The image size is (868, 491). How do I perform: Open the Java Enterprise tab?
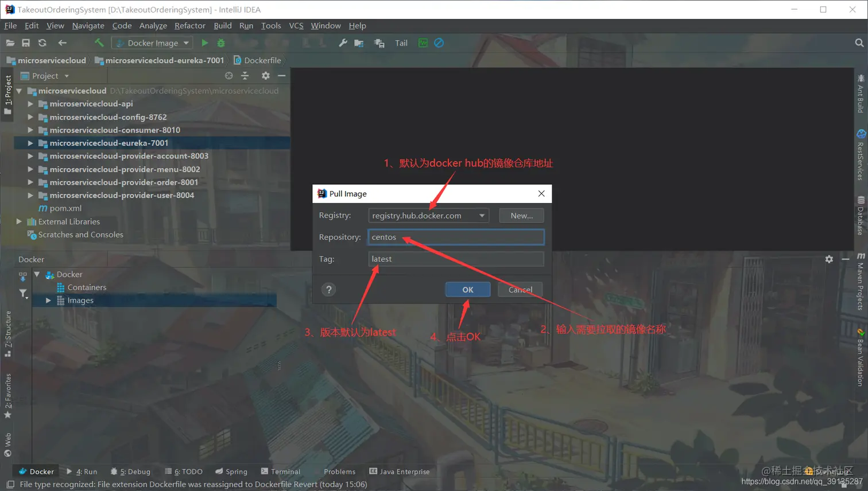(400, 471)
